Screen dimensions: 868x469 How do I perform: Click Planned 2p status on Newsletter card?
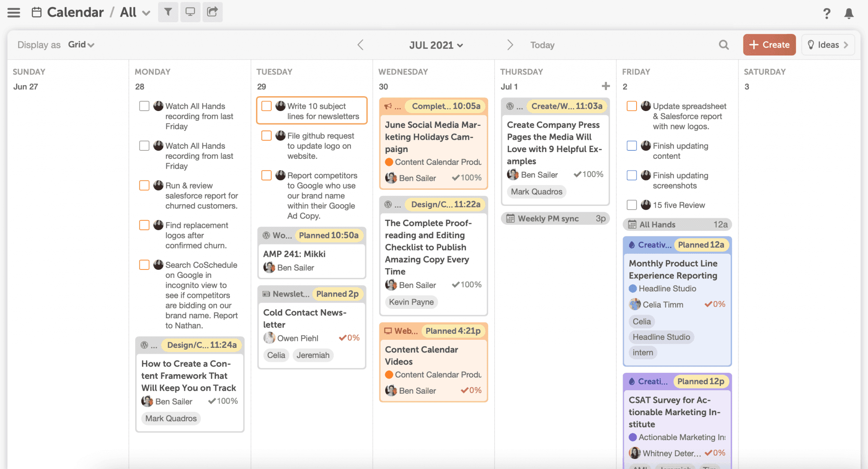(x=337, y=294)
